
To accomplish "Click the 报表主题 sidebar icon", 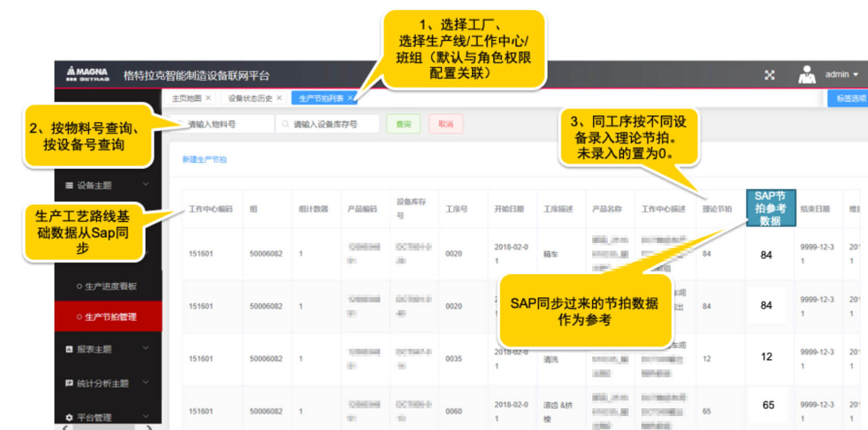I will (69, 349).
